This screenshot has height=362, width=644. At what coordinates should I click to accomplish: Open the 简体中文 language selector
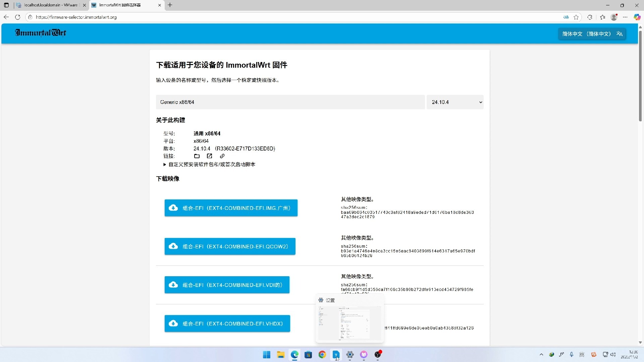click(x=592, y=34)
